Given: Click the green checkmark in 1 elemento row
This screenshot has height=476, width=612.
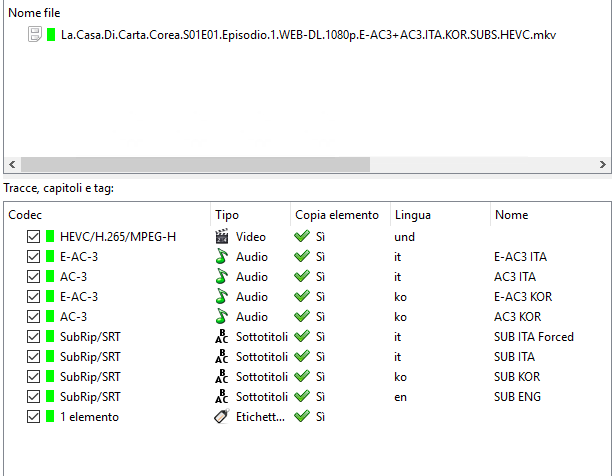Looking at the screenshot, I should pos(302,416).
